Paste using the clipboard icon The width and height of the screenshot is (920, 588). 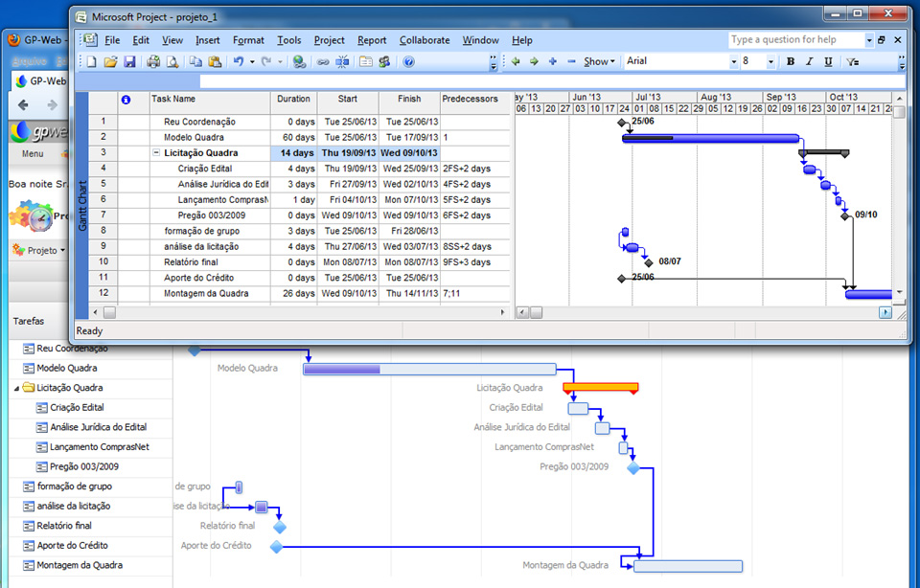click(x=215, y=61)
